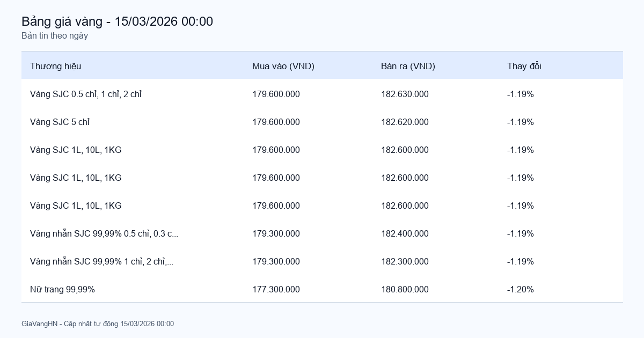Click the 'Thay đổi' column header

[524, 66]
